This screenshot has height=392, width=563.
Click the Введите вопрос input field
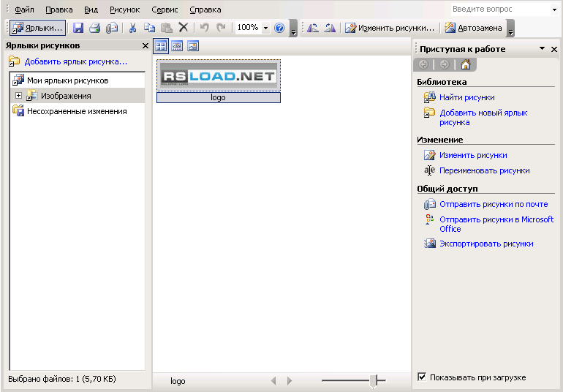(x=500, y=10)
